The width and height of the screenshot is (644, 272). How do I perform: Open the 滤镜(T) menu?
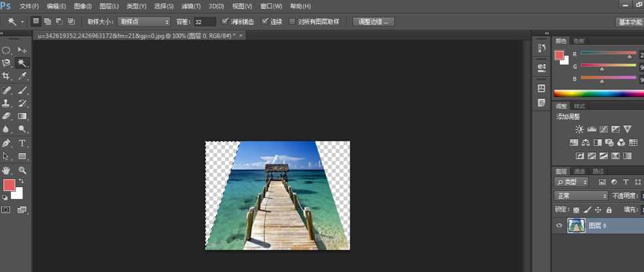coord(190,6)
